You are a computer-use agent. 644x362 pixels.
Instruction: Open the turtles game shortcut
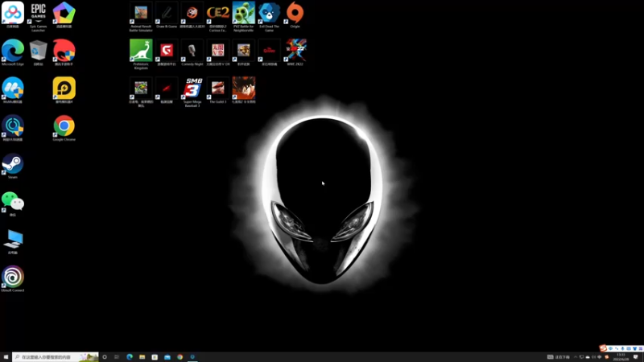pos(141,92)
